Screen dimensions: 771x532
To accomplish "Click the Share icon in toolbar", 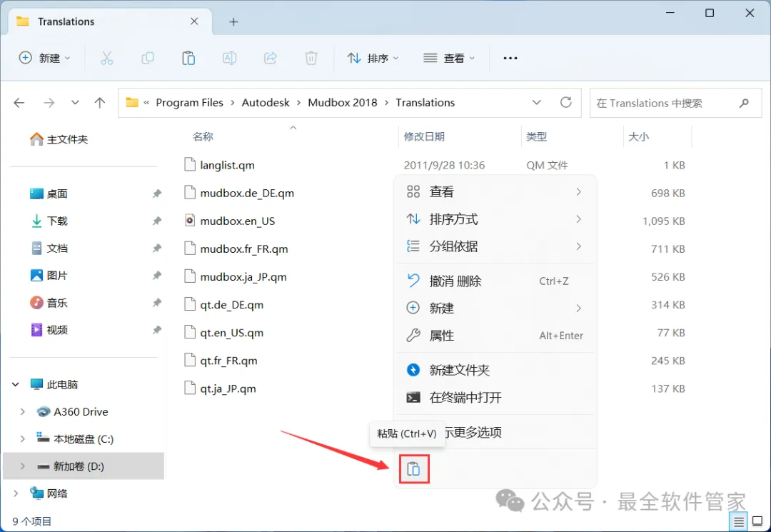I will pyautogui.click(x=271, y=58).
